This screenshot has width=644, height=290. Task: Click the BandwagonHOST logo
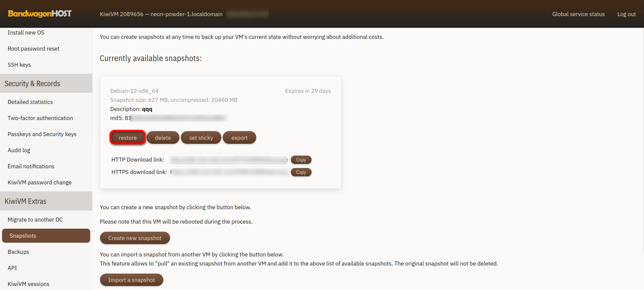click(x=40, y=14)
